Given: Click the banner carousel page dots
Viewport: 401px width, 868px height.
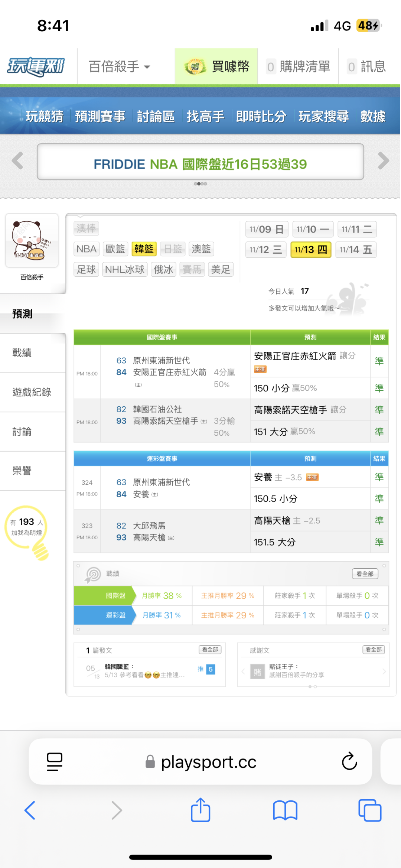Looking at the screenshot, I should click(x=200, y=184).
